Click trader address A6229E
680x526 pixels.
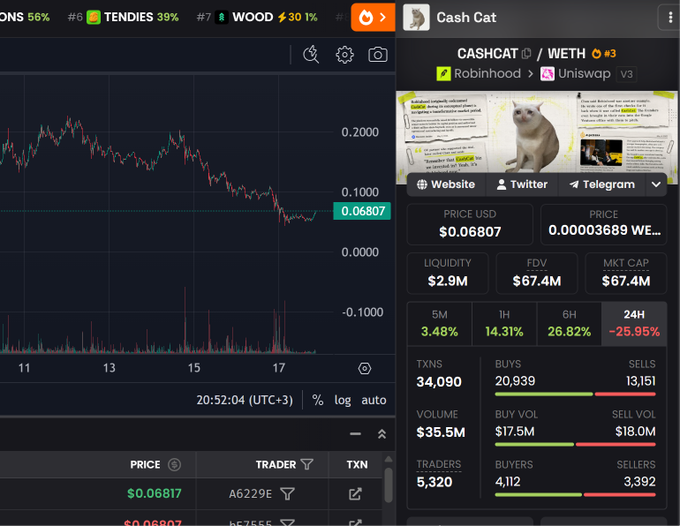(250, 494)
